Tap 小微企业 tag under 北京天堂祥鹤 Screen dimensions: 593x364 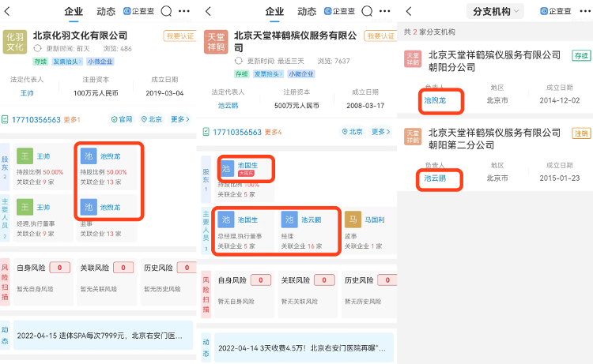[x=301, y=74]
